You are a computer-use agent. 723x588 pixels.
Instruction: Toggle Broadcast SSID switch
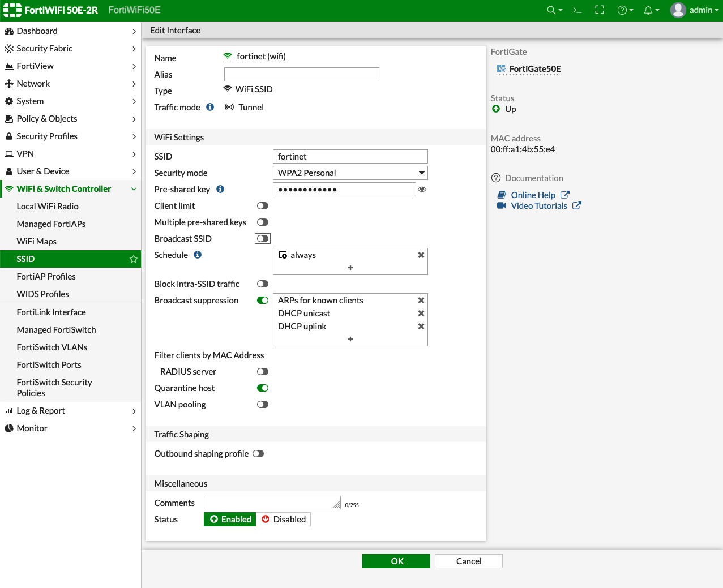coord(263,239)
